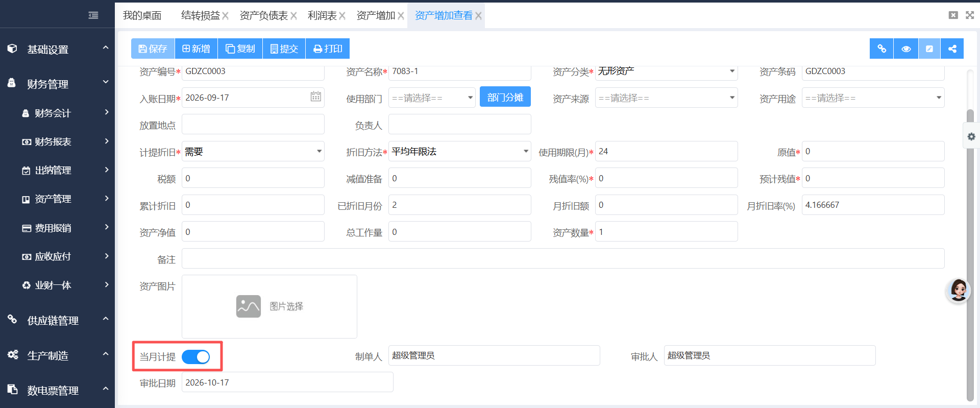Collapse the sidebar menu icon

click(x=93, y=15)
